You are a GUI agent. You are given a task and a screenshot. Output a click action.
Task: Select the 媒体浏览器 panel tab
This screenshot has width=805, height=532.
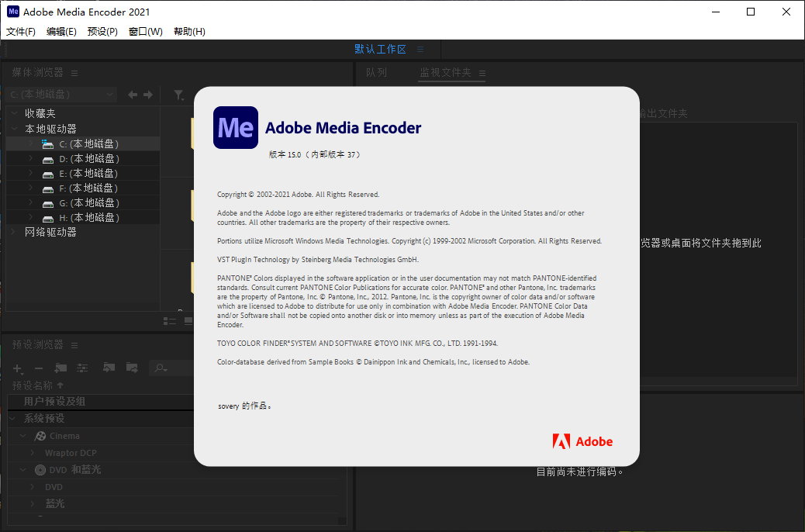click(37, 72)
